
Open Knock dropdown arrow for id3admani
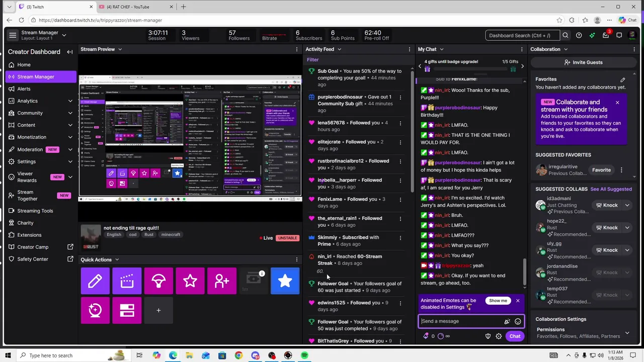627,205
